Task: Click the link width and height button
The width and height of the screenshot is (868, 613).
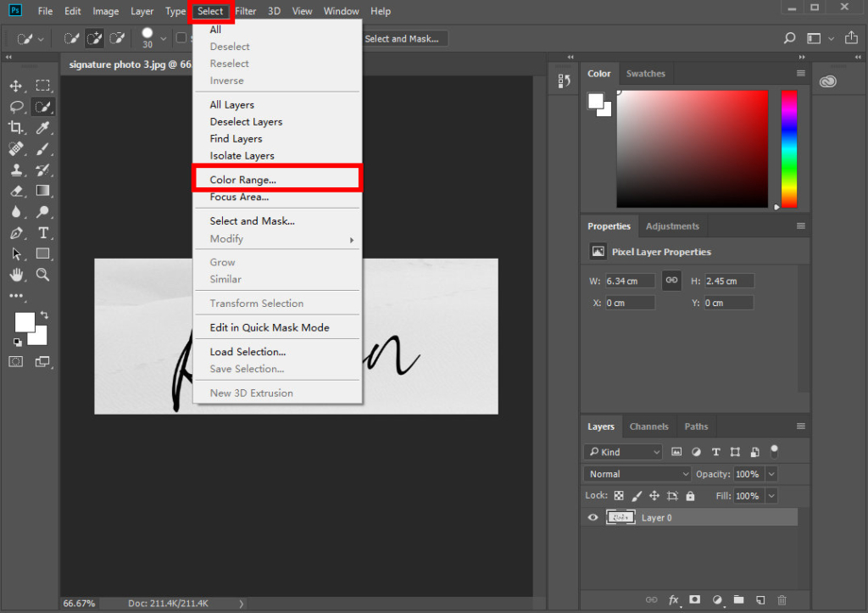Action: tap(671, 280)
